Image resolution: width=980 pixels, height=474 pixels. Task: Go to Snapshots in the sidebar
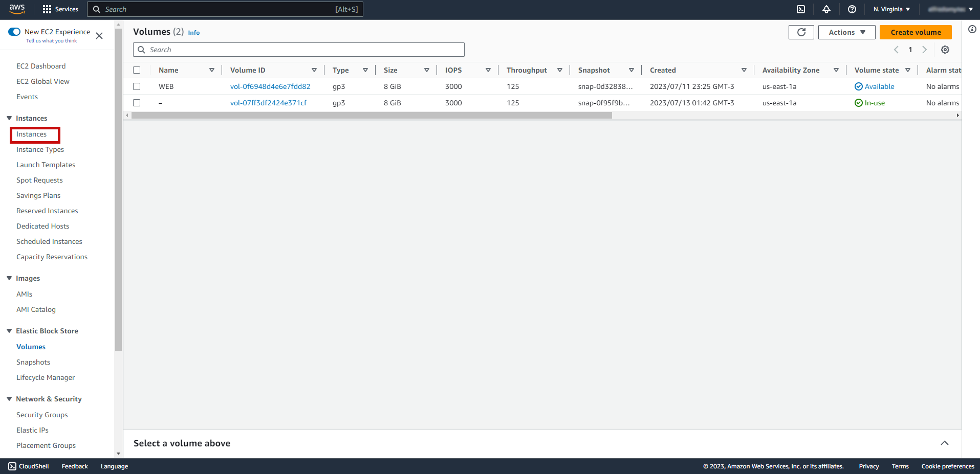33,362
